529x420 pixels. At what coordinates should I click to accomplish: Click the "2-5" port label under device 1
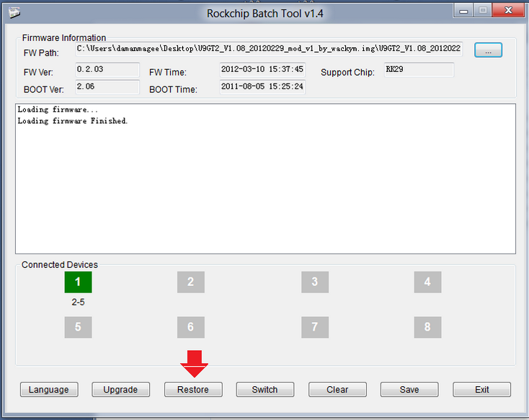pos(78,302)
